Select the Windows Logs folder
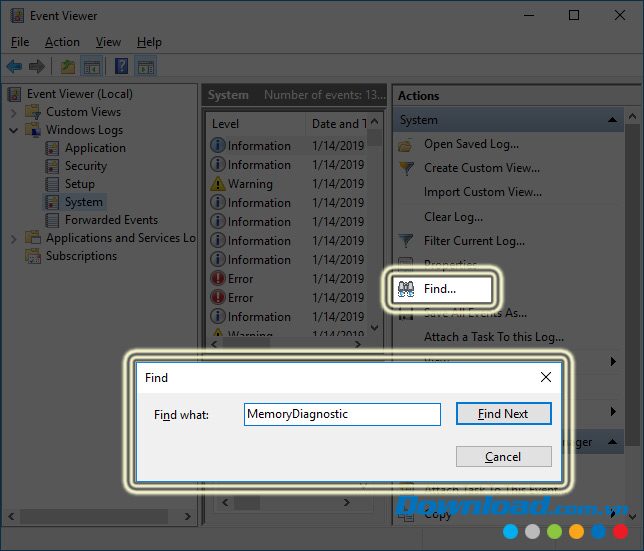Image resolution: width=644 pixels, height=551 pixels. pos(84,130)
